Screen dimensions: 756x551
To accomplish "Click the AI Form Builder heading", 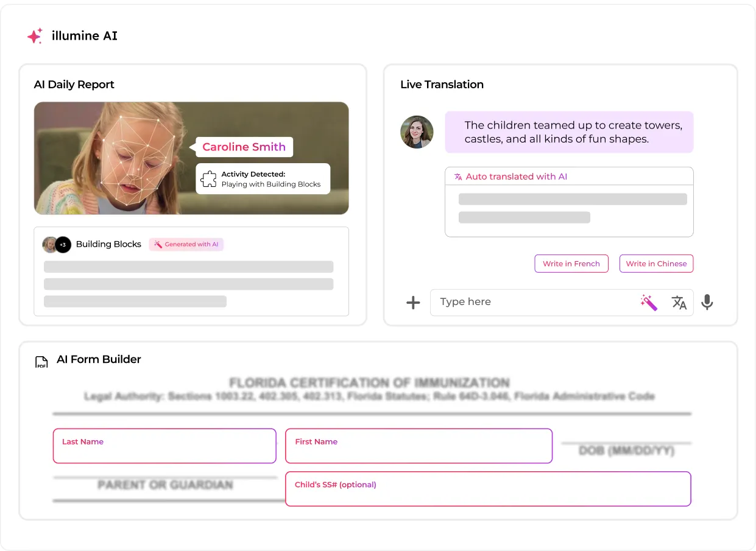I will tap(99, 359).
